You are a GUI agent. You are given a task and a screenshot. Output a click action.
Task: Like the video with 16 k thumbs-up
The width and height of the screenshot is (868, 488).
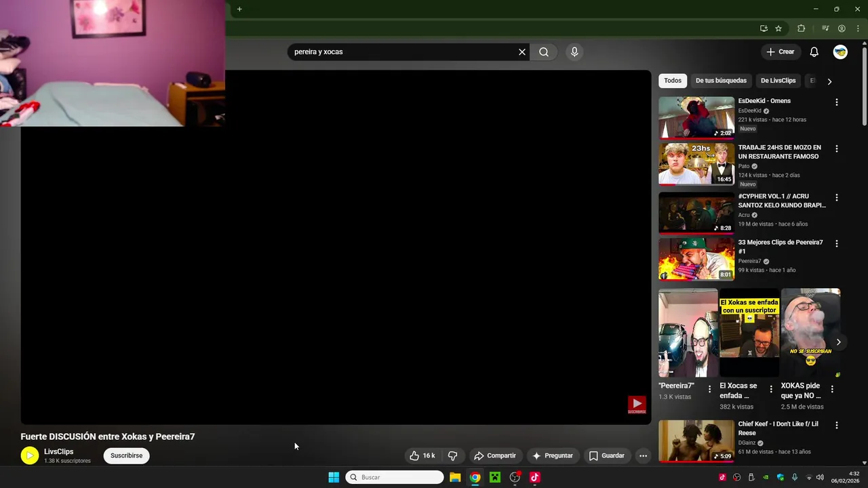pos(422,455)
